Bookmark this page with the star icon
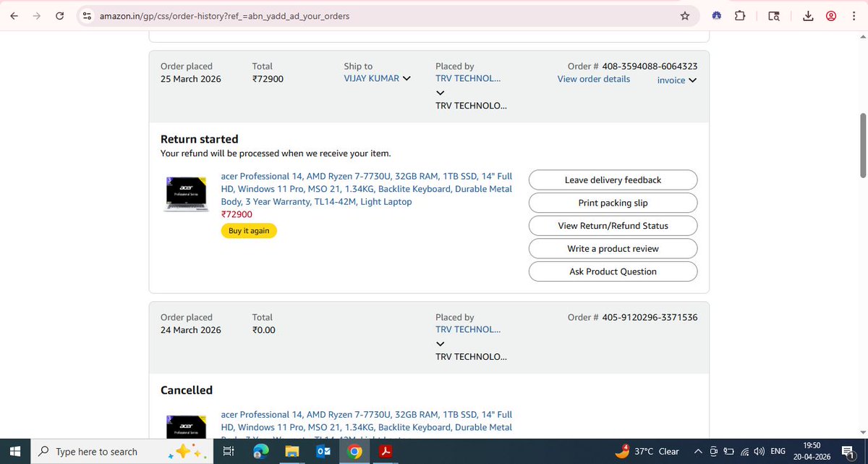 point(684,15)
